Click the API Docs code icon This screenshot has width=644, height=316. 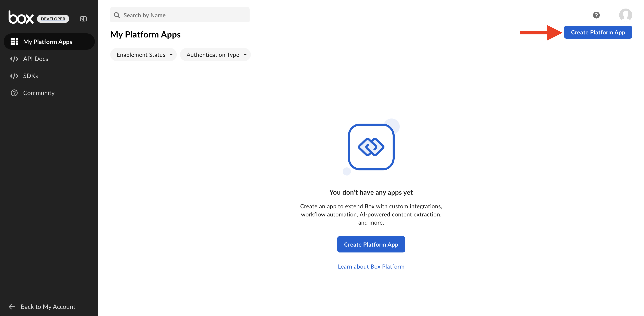click(x=14, y=59)
